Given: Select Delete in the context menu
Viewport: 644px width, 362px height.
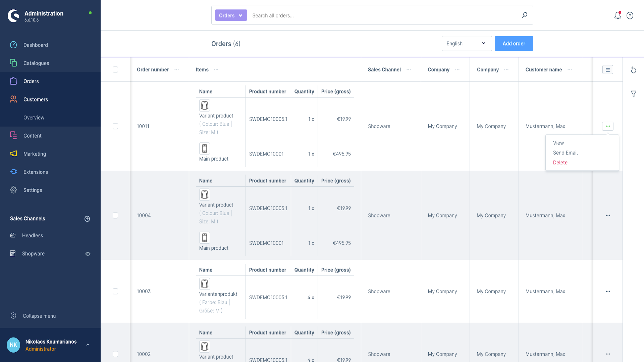Looking at the screenshot, I should pyautogui.click(x=560, y=163).
